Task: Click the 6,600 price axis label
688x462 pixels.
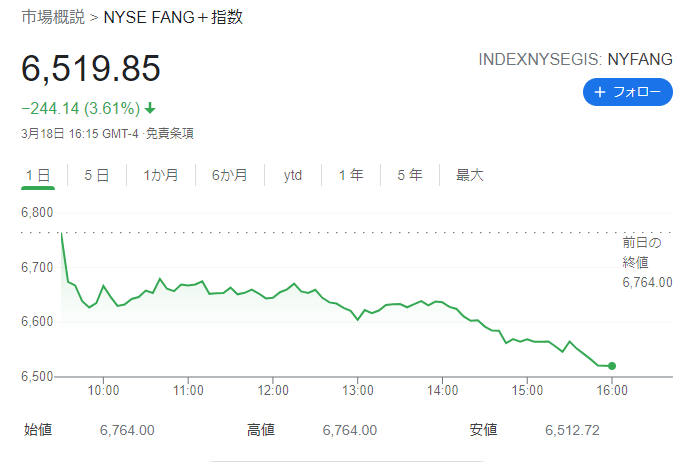Action: click(37, 322)
